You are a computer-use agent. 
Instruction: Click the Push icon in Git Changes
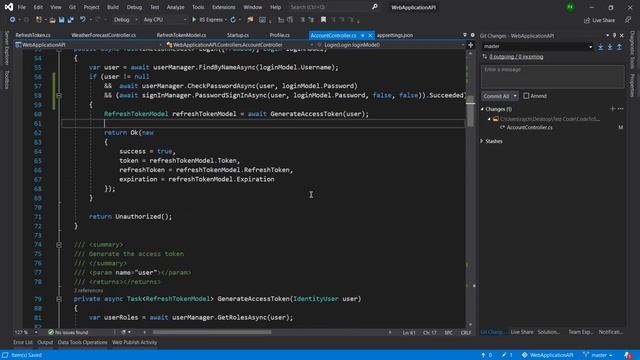point(619,47)
